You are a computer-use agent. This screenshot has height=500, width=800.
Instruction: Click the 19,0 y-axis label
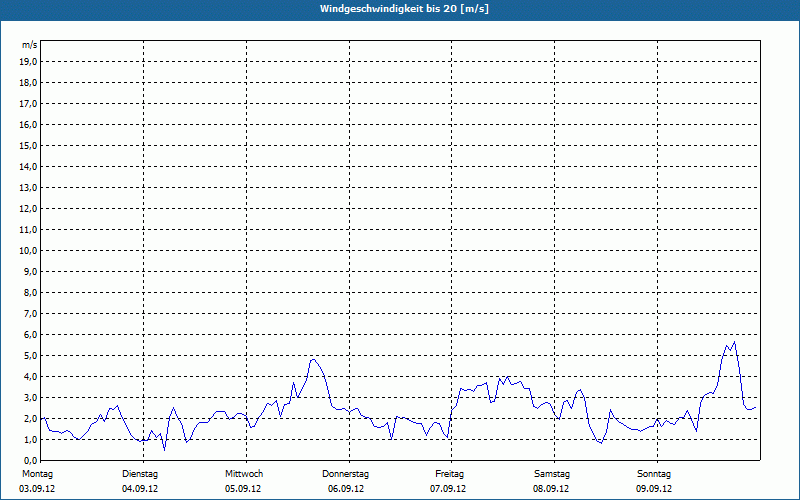28,62
